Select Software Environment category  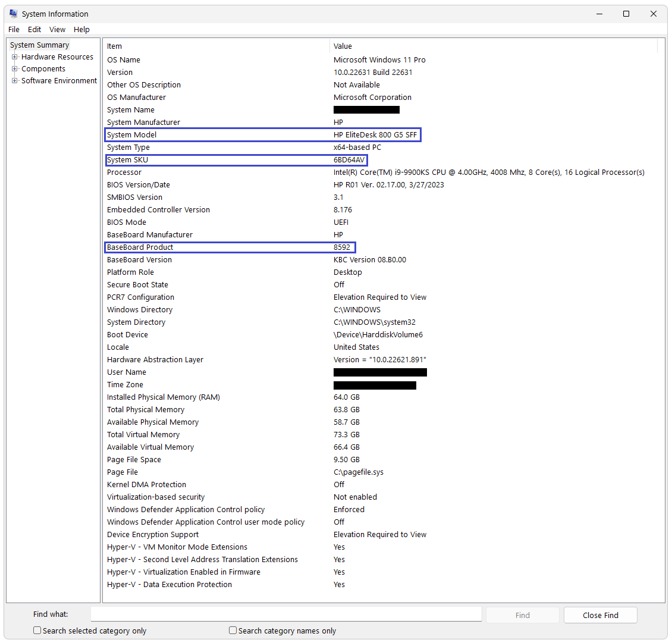click(x=59, y=80)
